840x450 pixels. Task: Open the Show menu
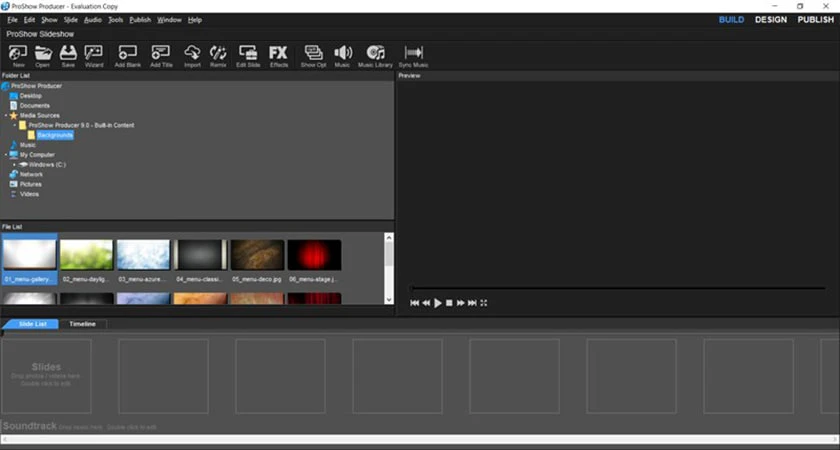pos(49,20)
